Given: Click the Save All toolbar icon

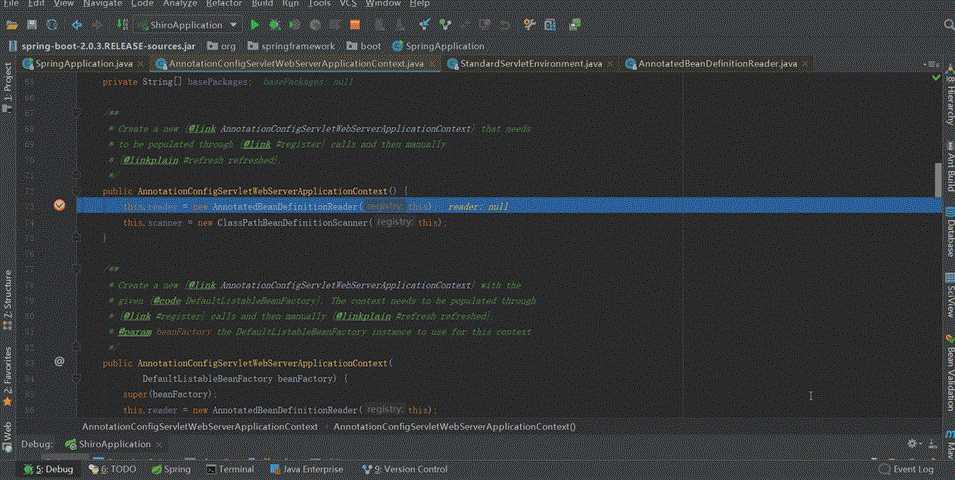Looking at the screenshot, I should coord(32,25).
